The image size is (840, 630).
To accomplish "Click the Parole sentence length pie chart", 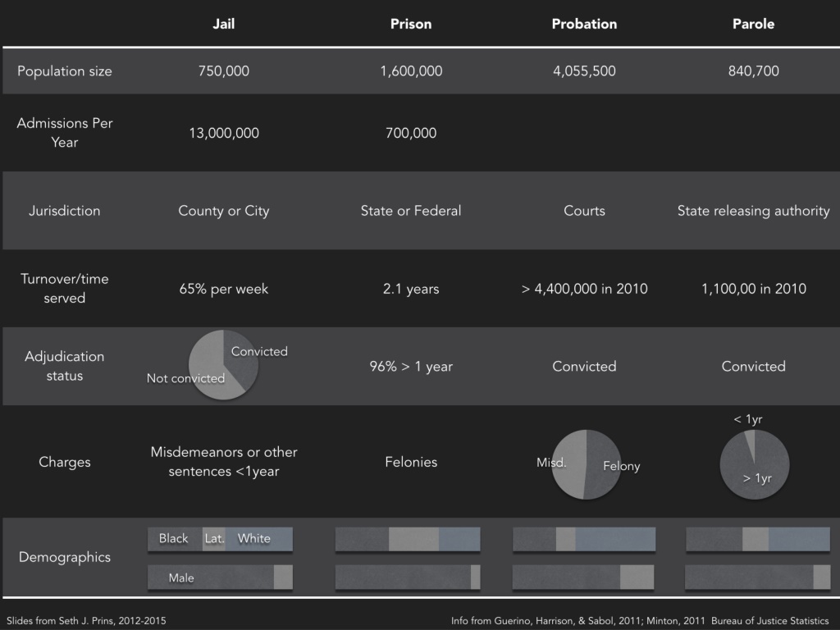I will pos(755,464).
